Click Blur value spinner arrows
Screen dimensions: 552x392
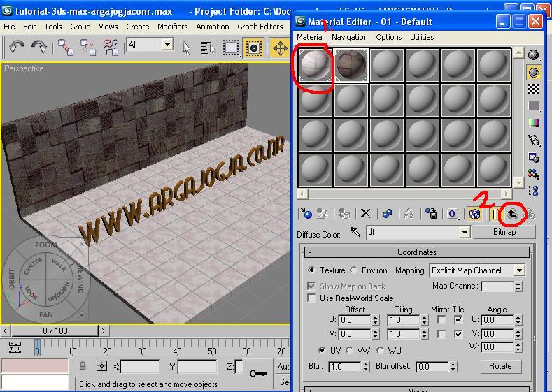point(366,367)
